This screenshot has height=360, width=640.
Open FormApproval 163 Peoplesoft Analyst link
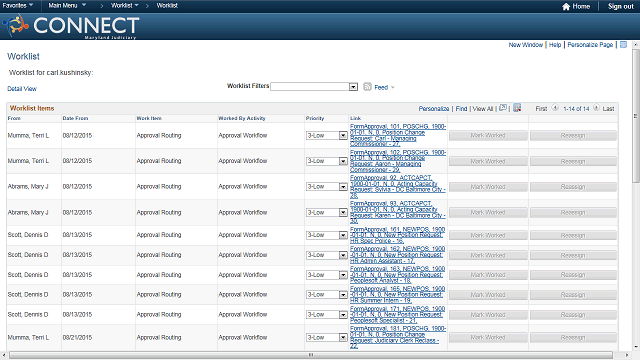click(398, 275)
